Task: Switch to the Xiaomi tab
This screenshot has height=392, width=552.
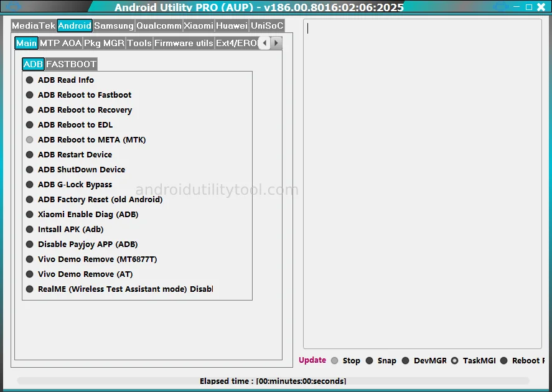Action: coord(199,26)
